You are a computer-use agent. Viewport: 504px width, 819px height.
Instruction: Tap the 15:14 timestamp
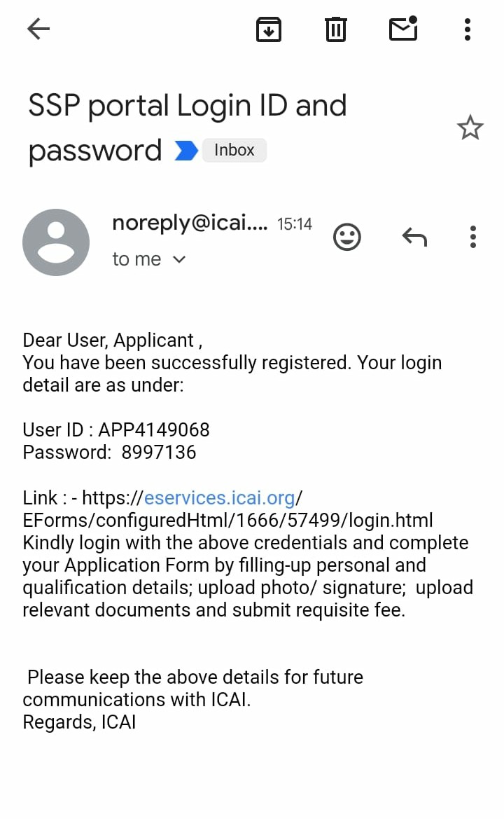295,224
